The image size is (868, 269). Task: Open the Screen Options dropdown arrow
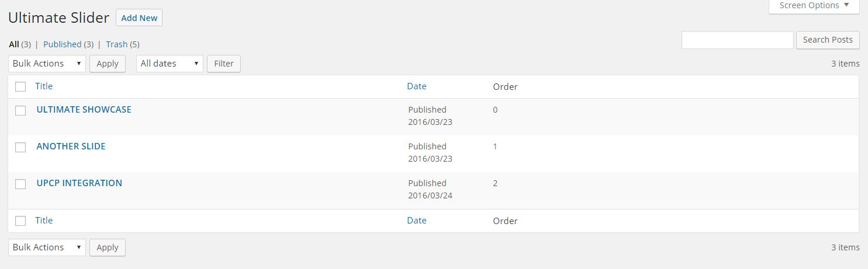[846, 5]
